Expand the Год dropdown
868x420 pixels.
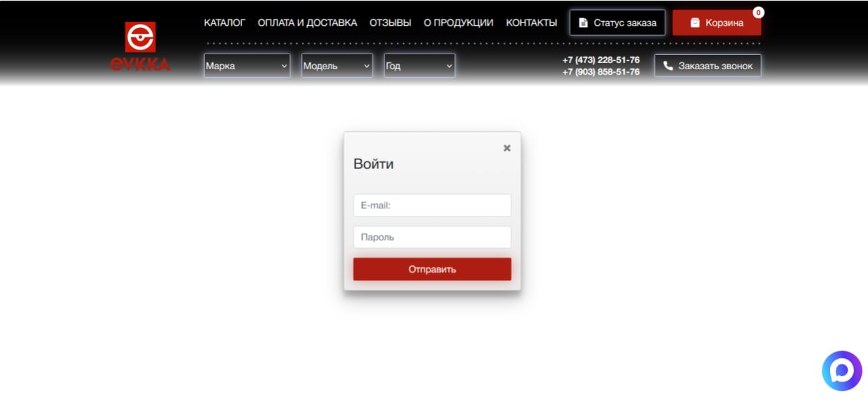click(x=420, y=66)
